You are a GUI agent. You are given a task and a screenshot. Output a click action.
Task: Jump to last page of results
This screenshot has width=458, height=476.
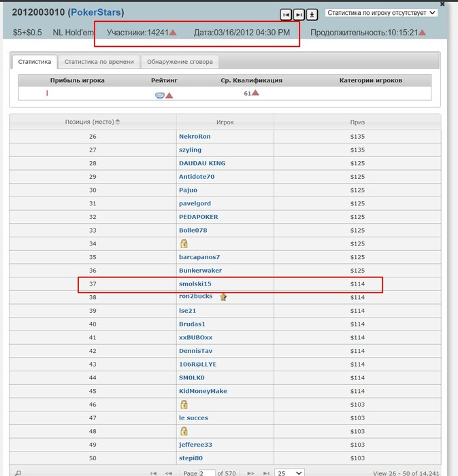point(266,473)
